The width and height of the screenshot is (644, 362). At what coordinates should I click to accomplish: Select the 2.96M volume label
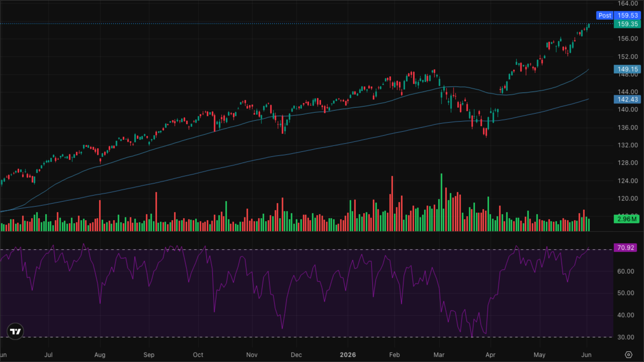(x=626, y=219)
